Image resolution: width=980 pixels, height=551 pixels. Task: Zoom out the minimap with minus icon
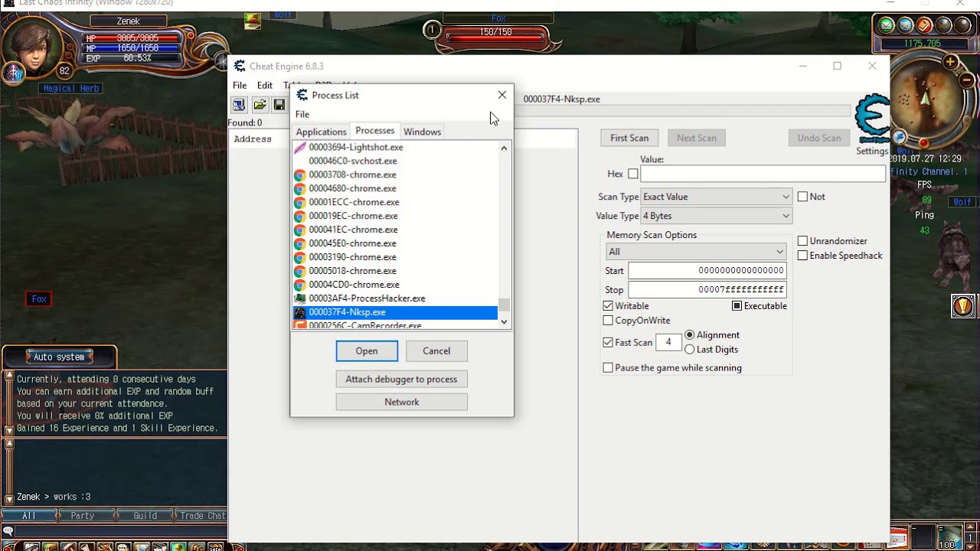pos(965,80)
